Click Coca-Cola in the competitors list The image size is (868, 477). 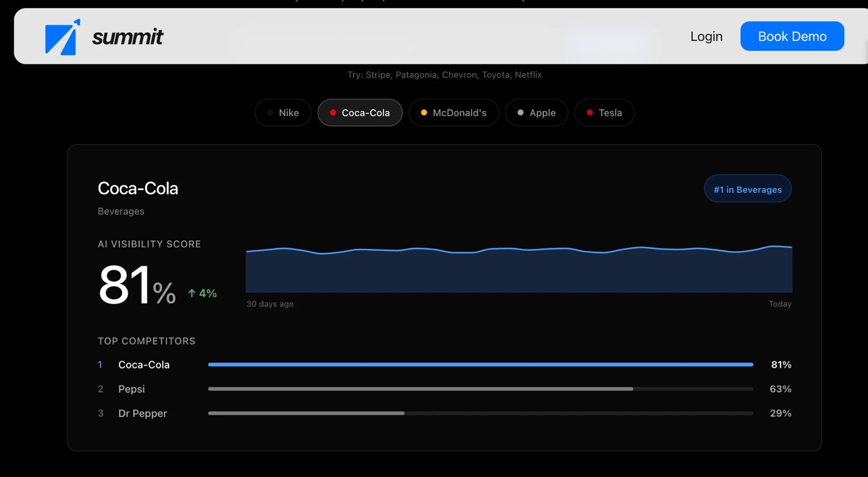tap(144, 365)
